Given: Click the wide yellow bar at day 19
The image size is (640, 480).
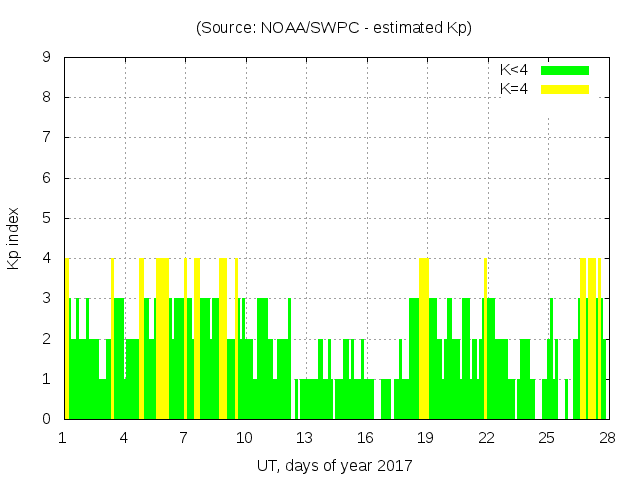Looking at the screenshot, I should [424, 338].
